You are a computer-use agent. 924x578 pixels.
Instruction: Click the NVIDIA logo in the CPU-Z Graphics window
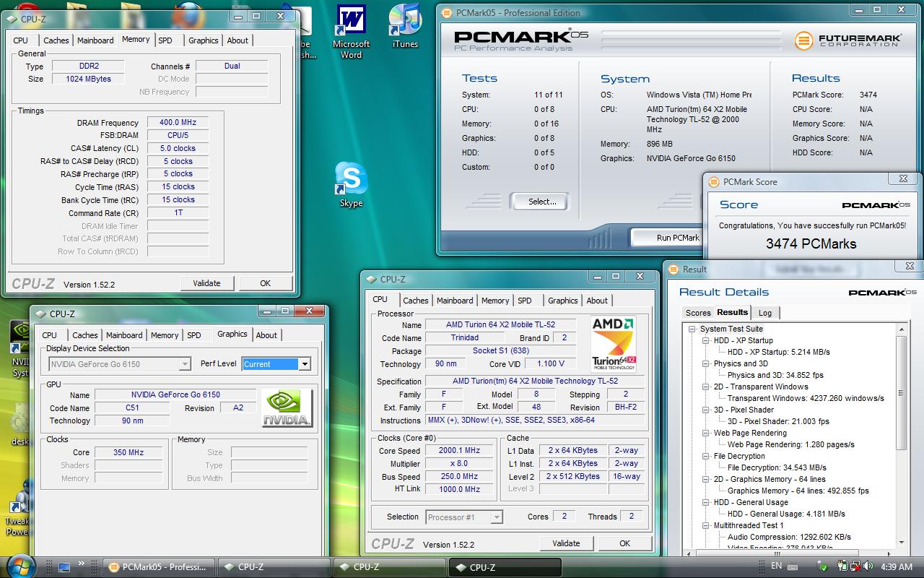(x=287, y=407)
